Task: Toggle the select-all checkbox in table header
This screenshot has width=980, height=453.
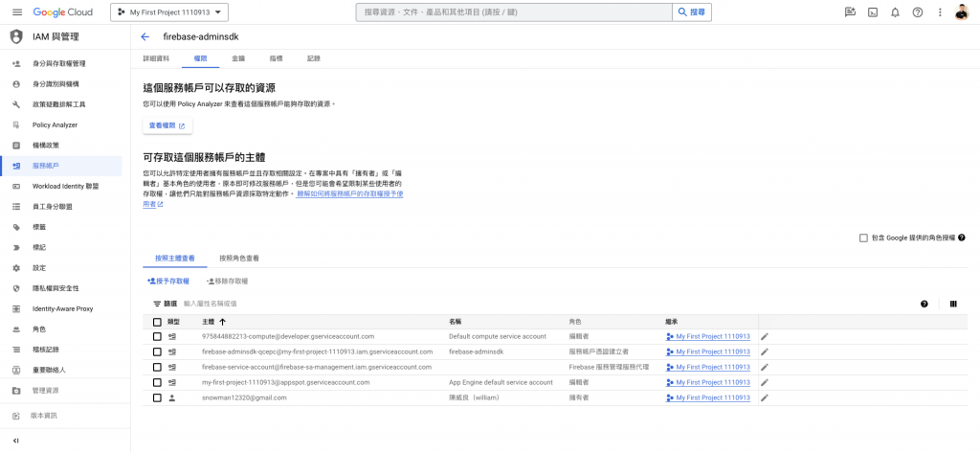Action: 157,322
